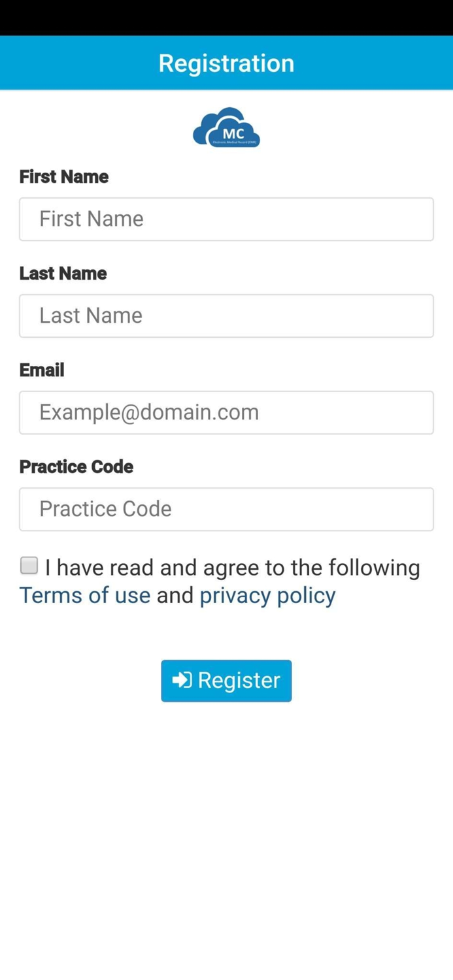
Task: Focus the First Name input field
Action: (x=226, y=219)
